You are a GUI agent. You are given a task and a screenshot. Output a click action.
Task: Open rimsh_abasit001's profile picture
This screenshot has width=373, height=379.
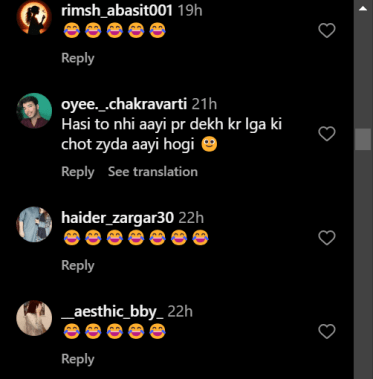pos(34,17)
